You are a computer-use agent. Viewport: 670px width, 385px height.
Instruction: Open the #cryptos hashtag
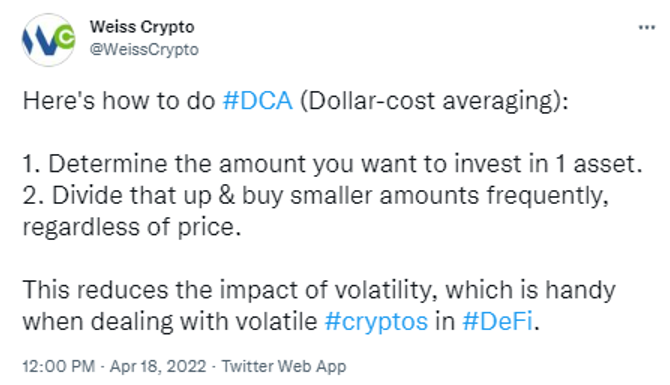pos(376,322)
